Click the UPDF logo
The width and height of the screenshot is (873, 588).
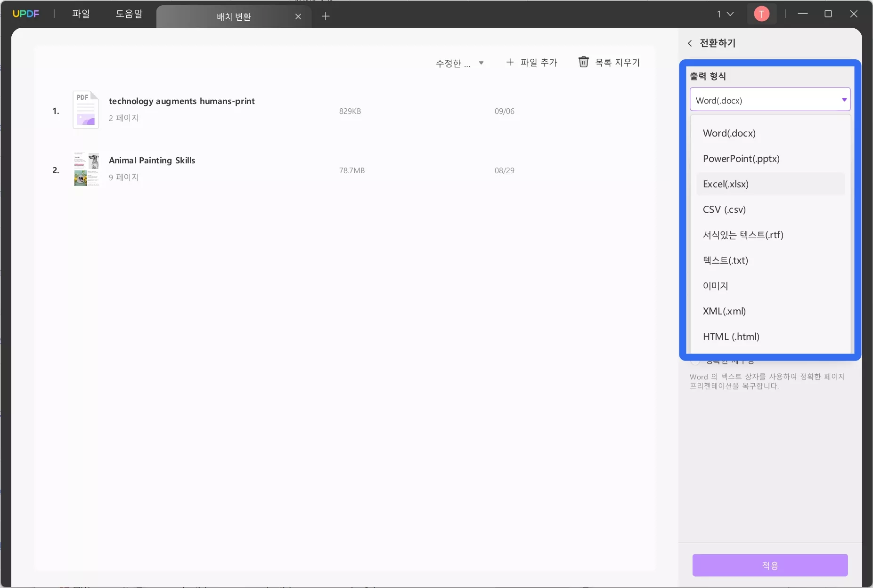point(26,14)
